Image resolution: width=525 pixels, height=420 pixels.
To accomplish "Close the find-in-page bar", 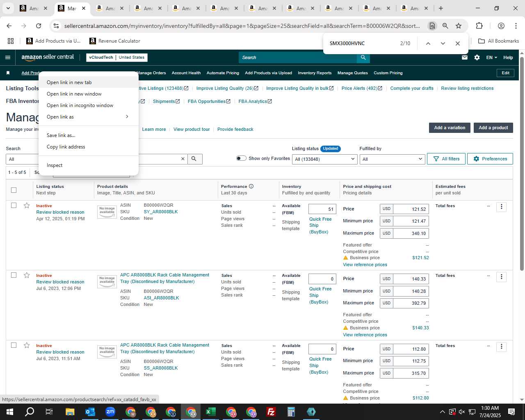I will (458, 43).
